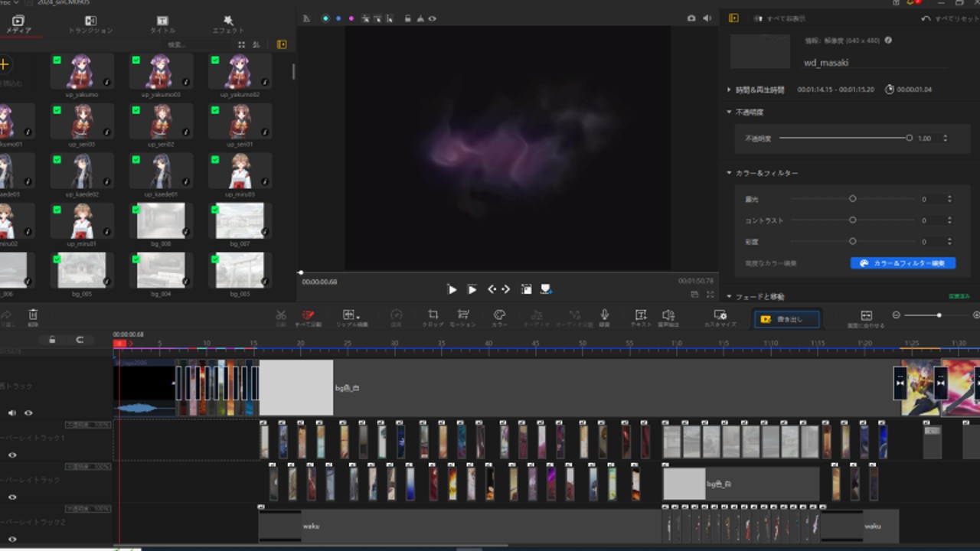Viewport: 980px width, 551px height.
Task: Select the up_yakumo media thumbnail
Action: pyautogui.click(x=82, y=71)
